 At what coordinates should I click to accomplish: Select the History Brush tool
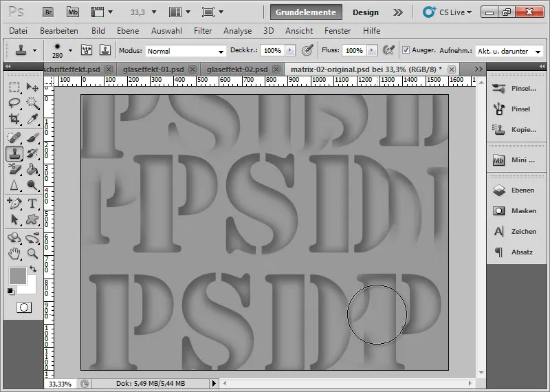pyautogui.click(x=32, y=153)
